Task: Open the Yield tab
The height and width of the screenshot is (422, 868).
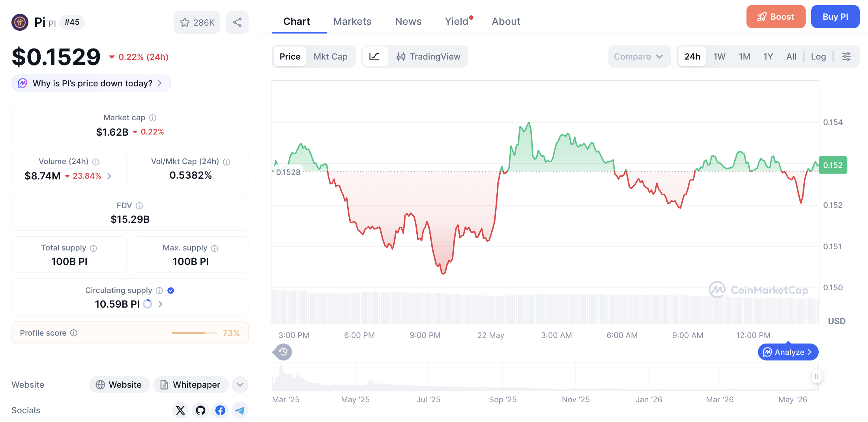Action: point(458,21)
